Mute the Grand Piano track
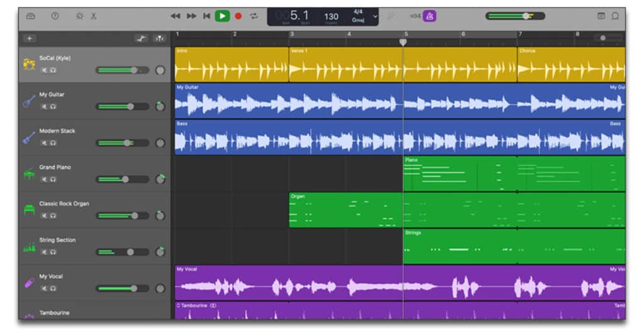 [44, 180]
